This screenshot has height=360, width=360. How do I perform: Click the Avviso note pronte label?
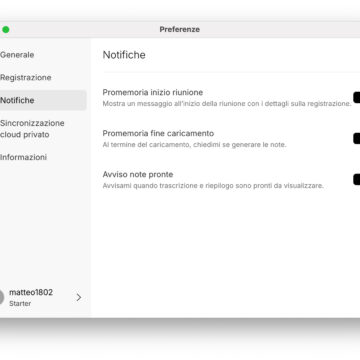[138, 174]
